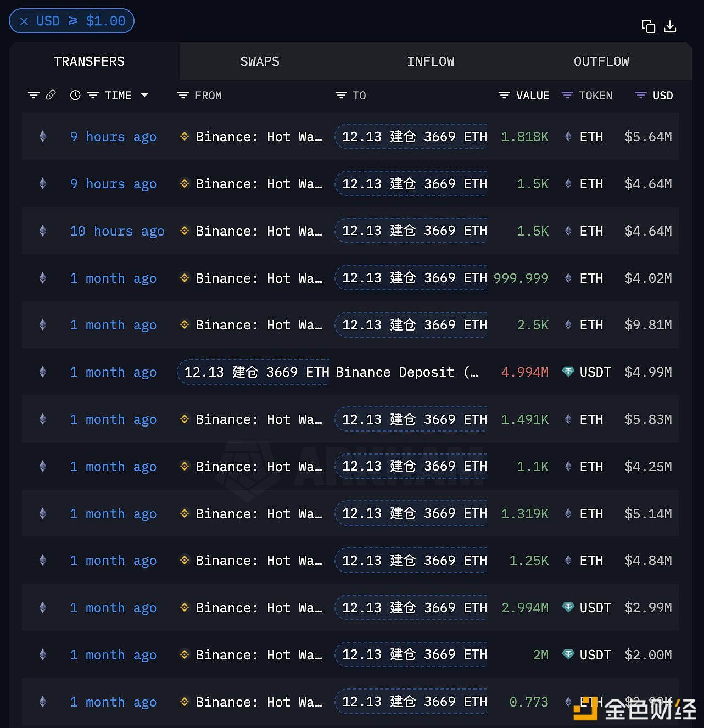Click the 1.319K value cell

(525, 514)
